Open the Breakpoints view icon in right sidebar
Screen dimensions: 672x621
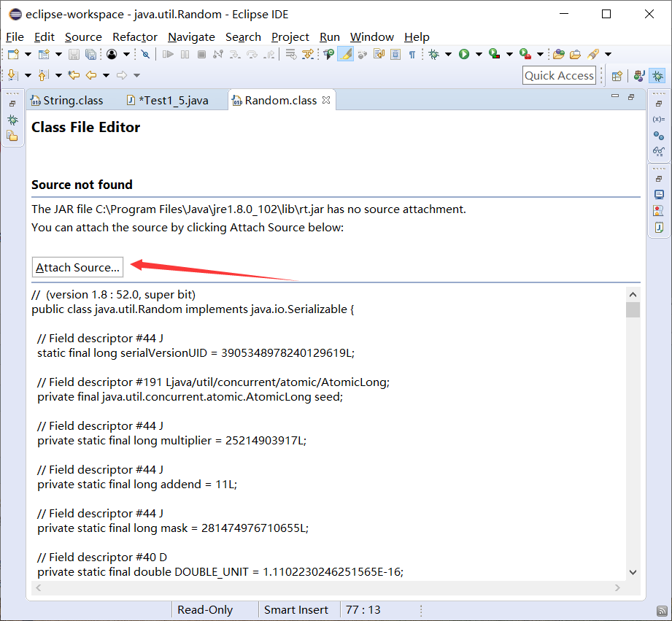click(659, 136)
